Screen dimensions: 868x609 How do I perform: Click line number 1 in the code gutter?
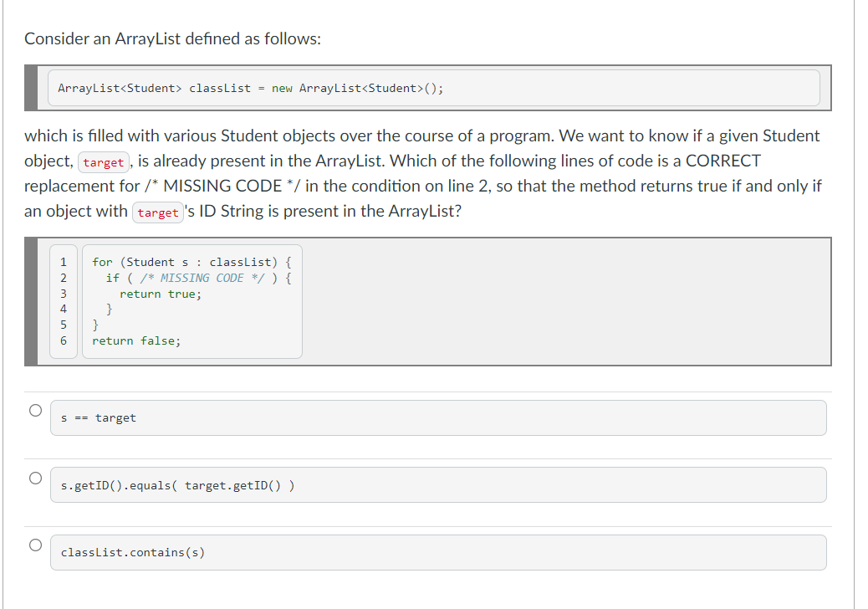(64, 262)
